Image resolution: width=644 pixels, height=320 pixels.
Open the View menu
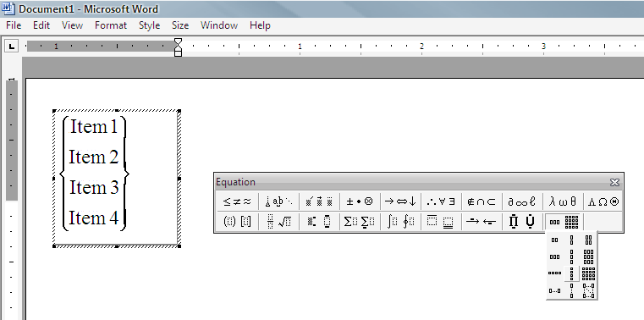[72, 25]
